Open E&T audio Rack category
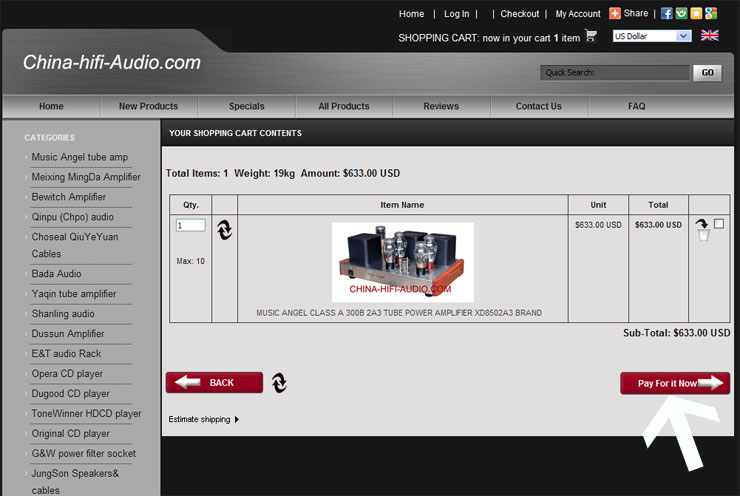The width and height of the screenshot is (740, 496). [x=66, y=353]
